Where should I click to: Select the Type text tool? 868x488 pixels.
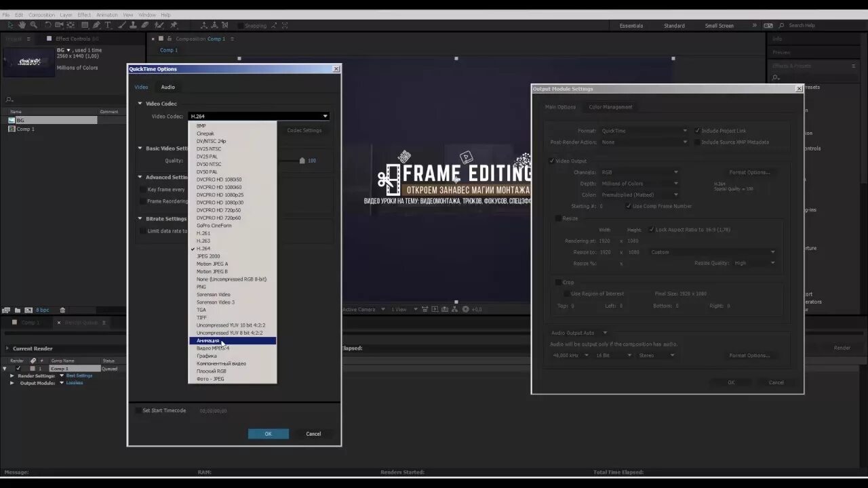pos(108,25)
